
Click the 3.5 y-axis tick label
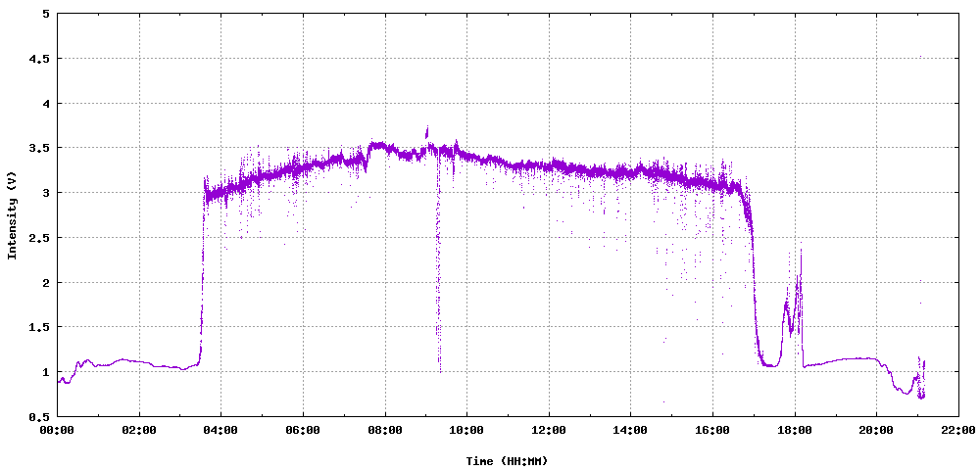click(x=40, y=148)
